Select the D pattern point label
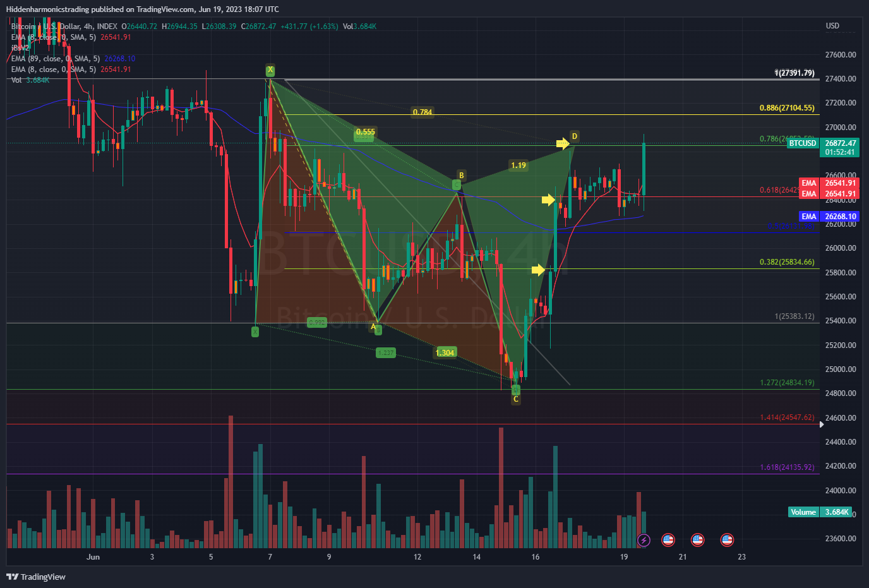The width and height of the screenshot is (869, 588). tap(574, 136)
